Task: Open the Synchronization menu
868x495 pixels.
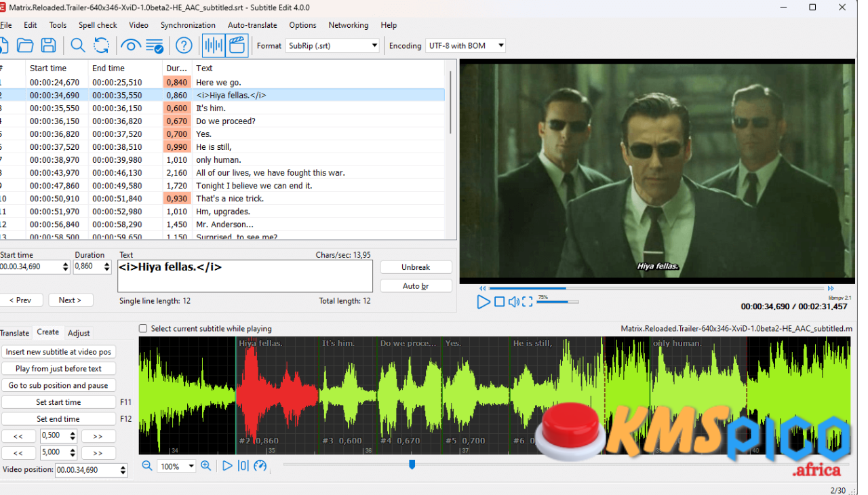Action: point(188,25)
